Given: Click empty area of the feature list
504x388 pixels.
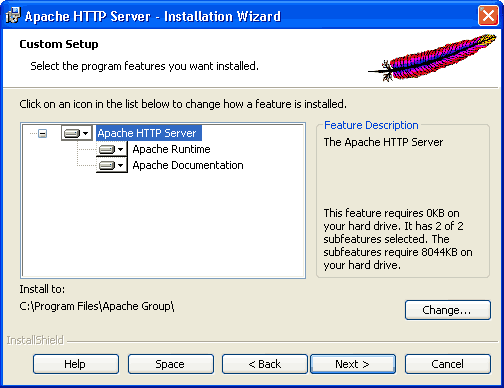Looking at the screenshot, I should 163,227.
